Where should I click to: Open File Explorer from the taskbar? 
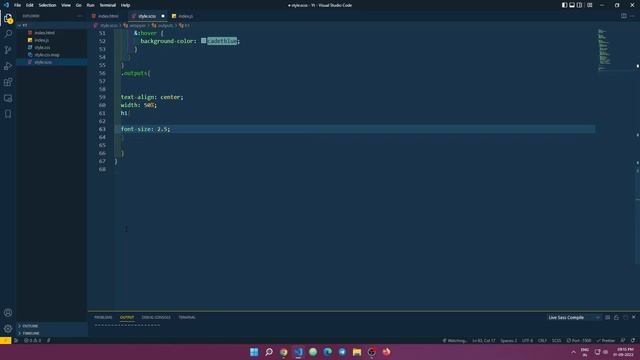click(357, 352)
